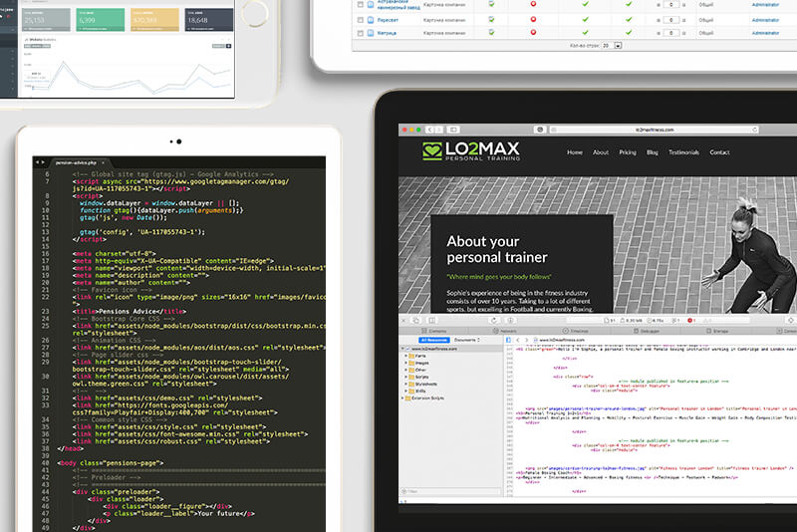Select the All Resources filter button
The height and width of the screenshot is (532, 797).
point(433,340)
